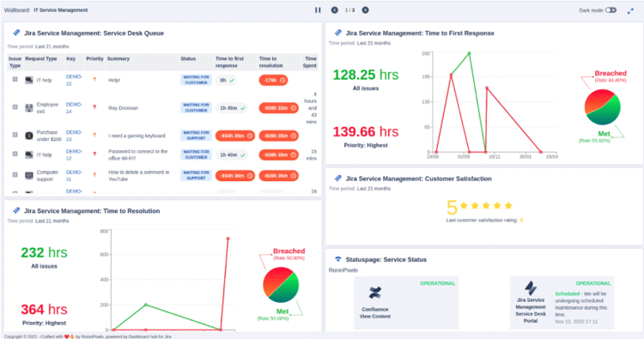644x339 pixels.
Task: Click issue type icon in the Employee exit row
Action: point(15,107)
